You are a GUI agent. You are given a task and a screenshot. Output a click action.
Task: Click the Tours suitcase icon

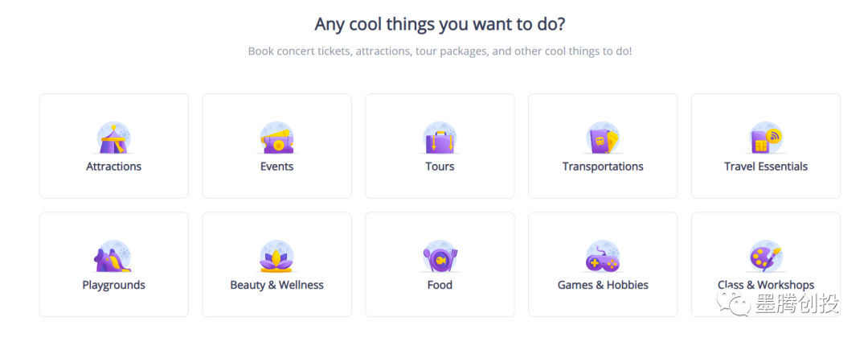coord(440,138)
